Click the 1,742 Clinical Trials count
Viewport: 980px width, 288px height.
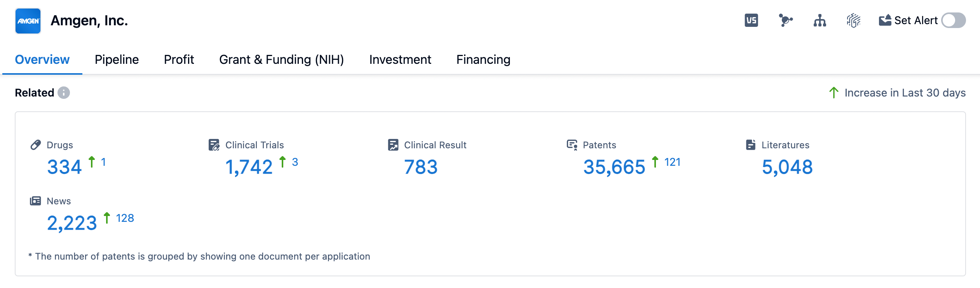(249, 167)
